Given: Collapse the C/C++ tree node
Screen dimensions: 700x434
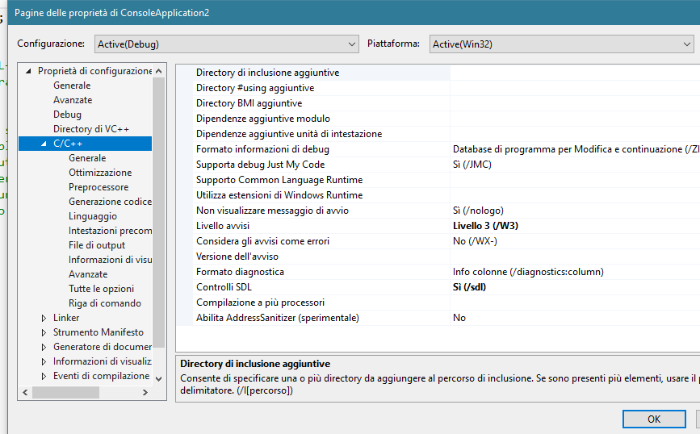Looking at the screenshot, I should [44, 144].
